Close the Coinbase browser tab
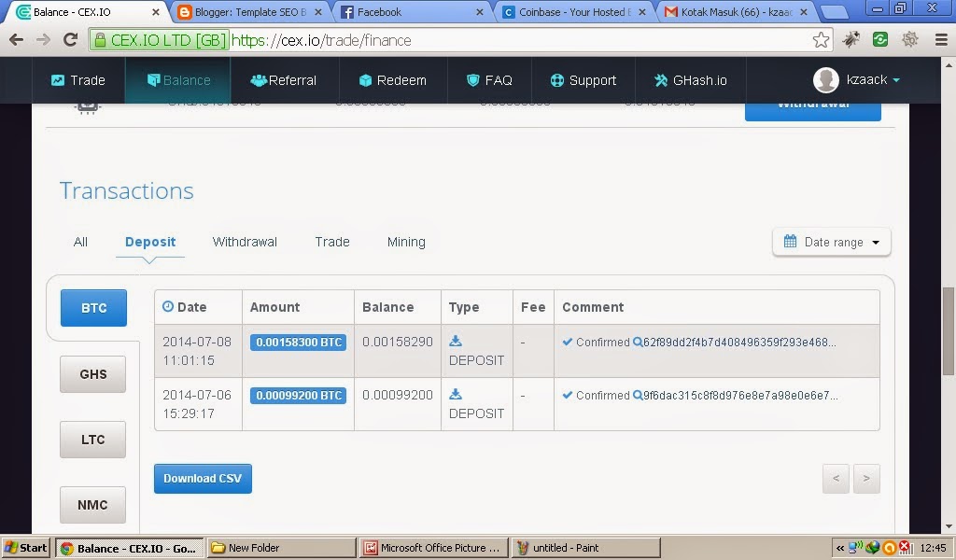 (642, 12)
